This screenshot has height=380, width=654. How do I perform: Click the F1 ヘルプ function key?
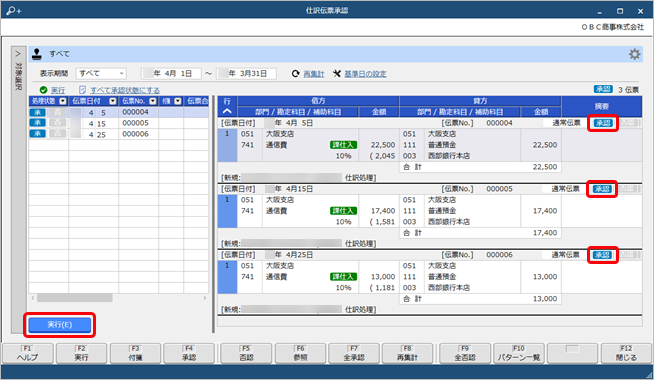28,353
